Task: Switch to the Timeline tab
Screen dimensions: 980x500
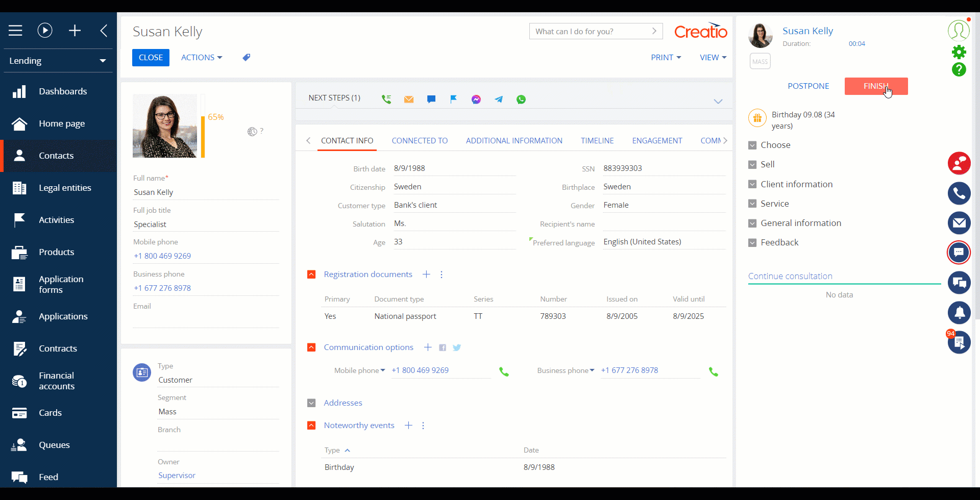Action: pyautogui.click(x=597, y=141)
